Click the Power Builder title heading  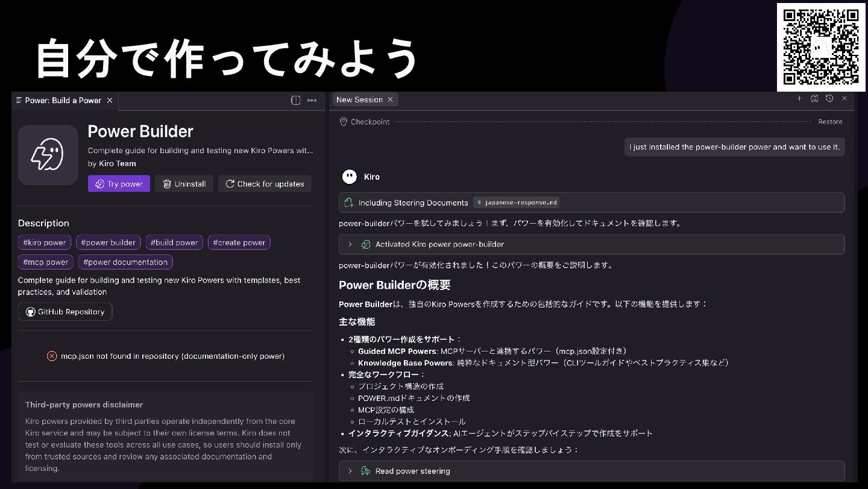tap(140, 131)
